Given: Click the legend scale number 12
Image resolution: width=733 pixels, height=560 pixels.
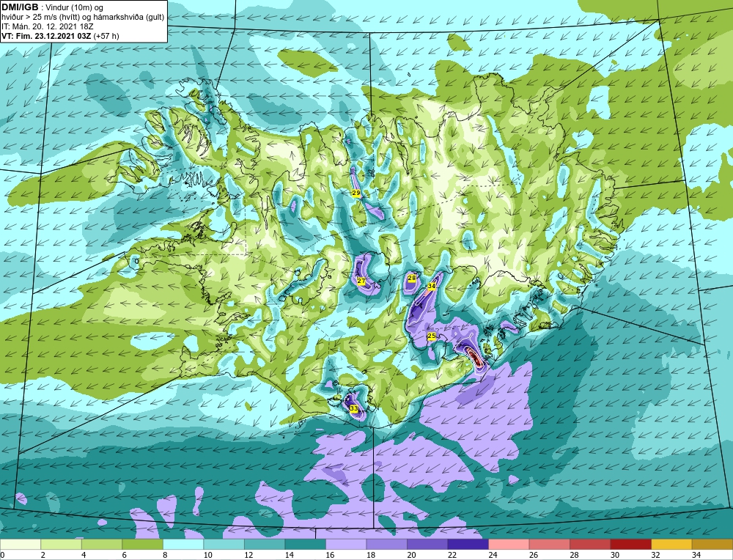Looking at the screenshot, I should click(248, 555).
